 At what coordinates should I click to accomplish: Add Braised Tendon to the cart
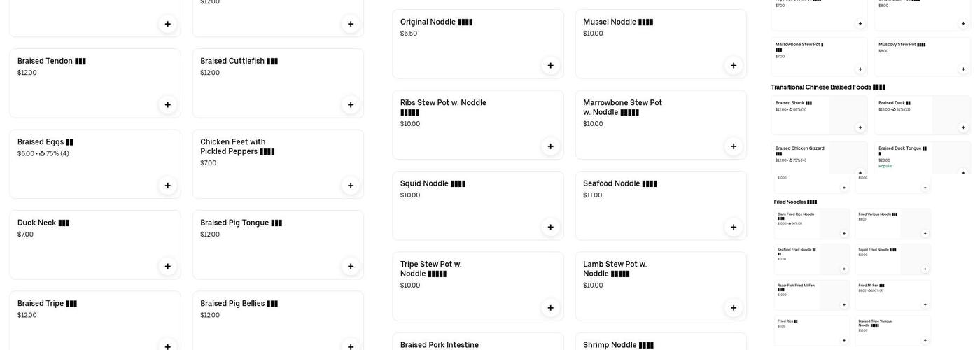(167, 105)
